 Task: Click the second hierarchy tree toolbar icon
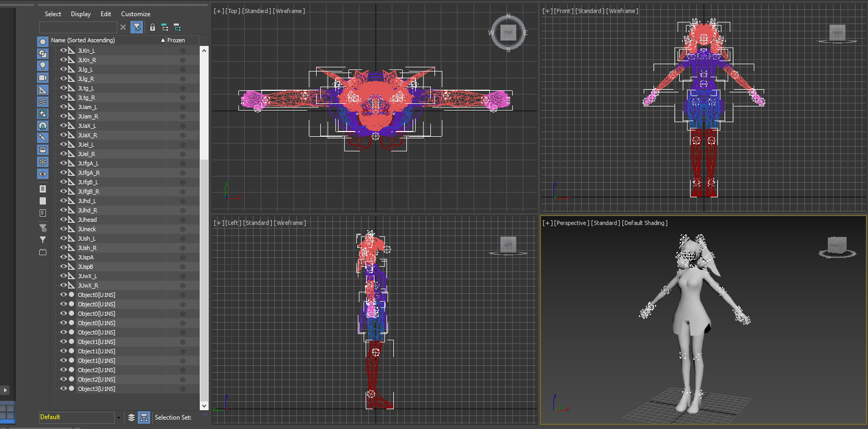coord(177,27)
